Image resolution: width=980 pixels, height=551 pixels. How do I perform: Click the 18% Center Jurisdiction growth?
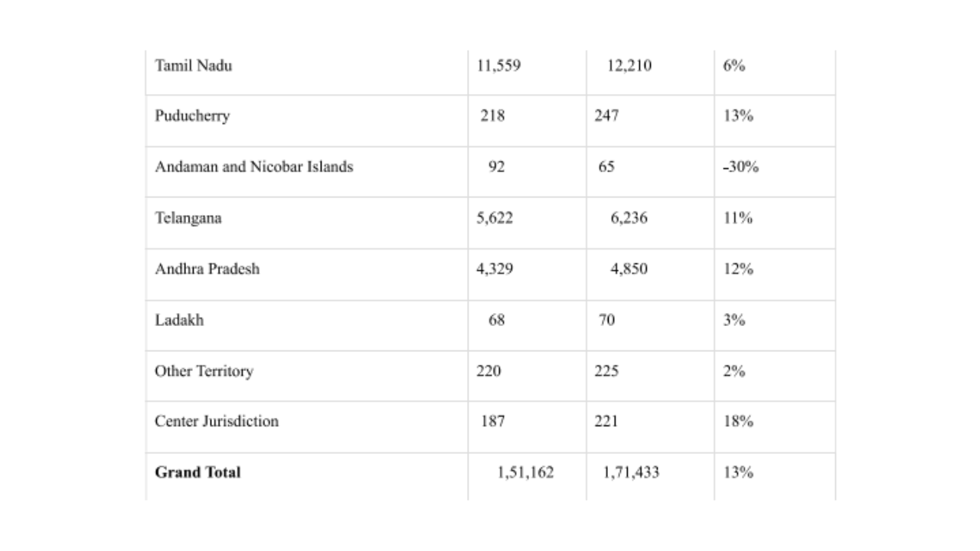[x=738, y=421]
